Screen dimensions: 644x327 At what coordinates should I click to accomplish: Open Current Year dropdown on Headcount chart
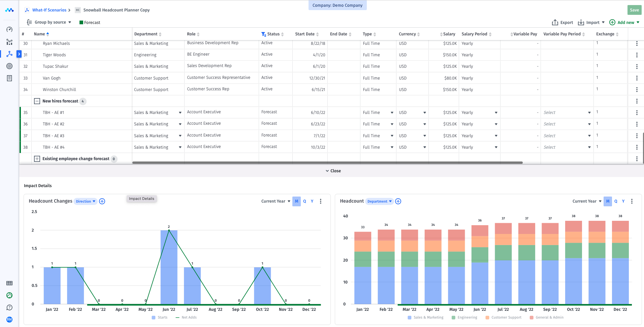click(x=587, y=201)
